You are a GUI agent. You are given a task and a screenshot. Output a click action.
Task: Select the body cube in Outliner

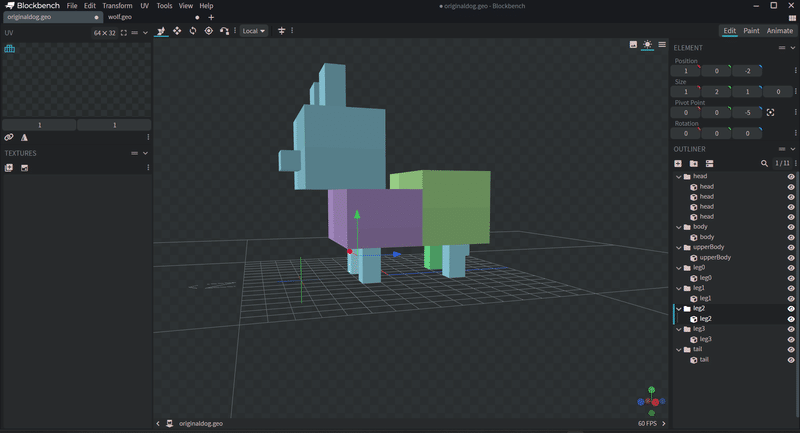706,237
